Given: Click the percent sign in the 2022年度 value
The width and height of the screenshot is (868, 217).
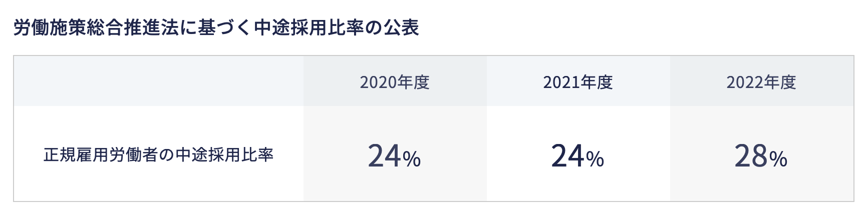Looking at the screenshot, I should (778, 159).
